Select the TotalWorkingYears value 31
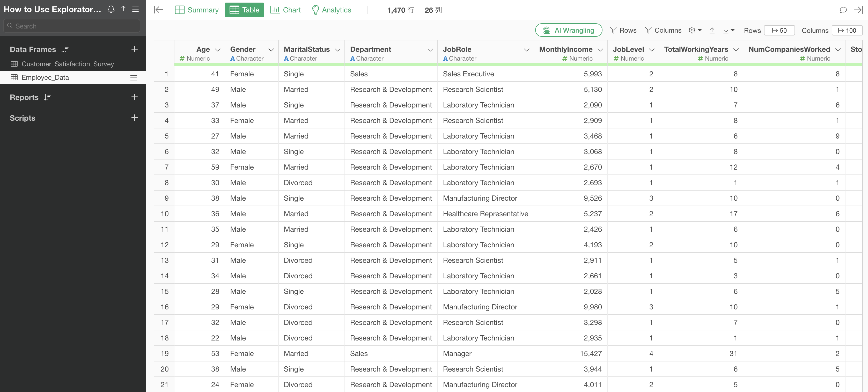The height and width of the screenshot is (392, 868). (701, 354)
